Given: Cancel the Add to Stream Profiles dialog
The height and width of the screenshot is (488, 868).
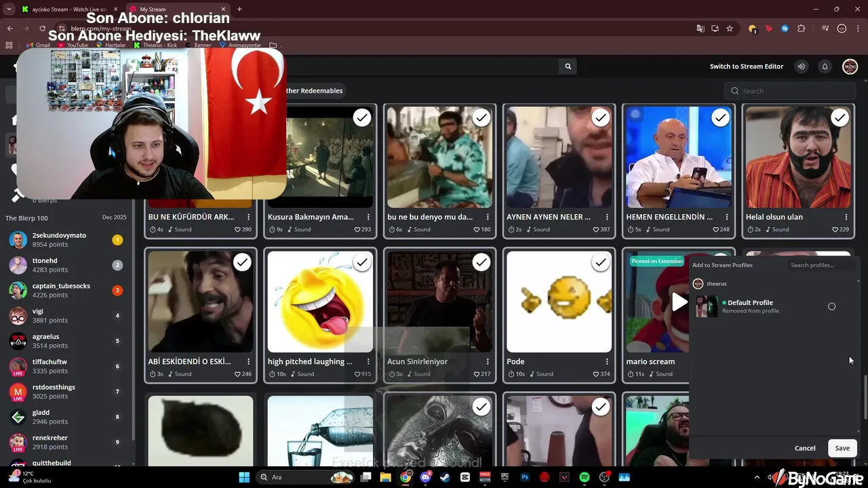Looking at the screenshot, I should [x=805, y=448].
